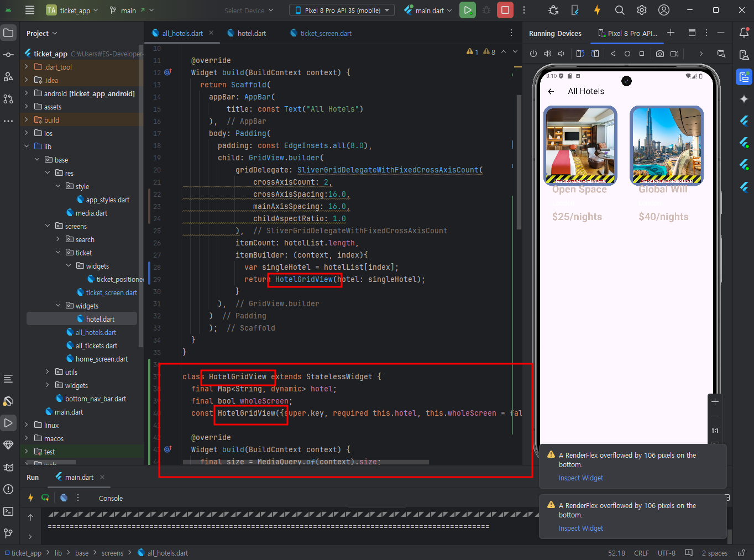Close the all_hotels.dart tab
The image size is (754, 560).
point(211,33)
